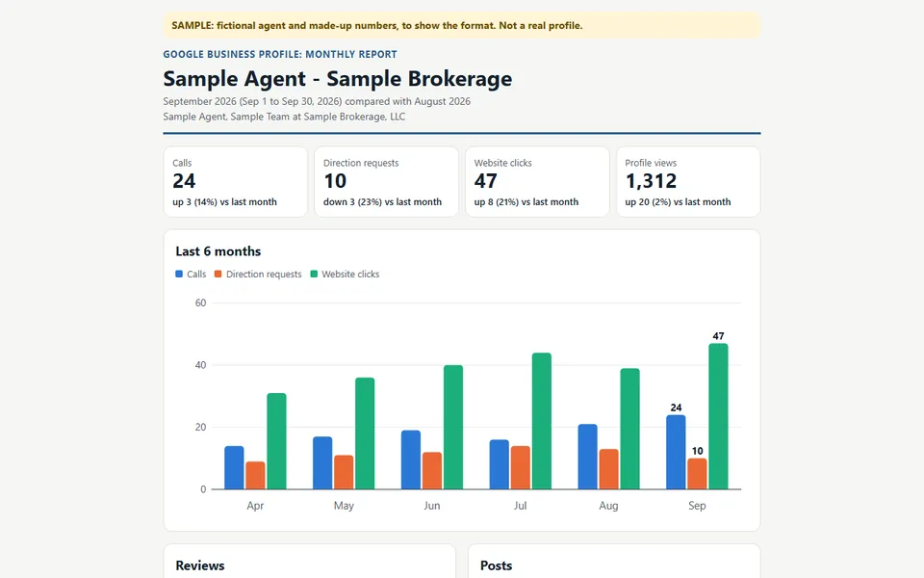
Task: Click "up 3 (14%) vs last month" text
Action: click(x=224, y=201)
